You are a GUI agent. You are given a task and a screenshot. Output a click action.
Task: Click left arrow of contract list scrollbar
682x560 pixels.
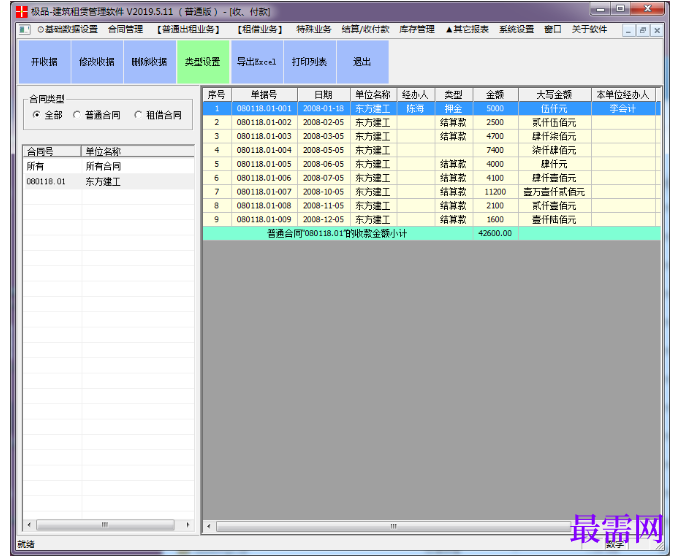[x=29, y=525]
